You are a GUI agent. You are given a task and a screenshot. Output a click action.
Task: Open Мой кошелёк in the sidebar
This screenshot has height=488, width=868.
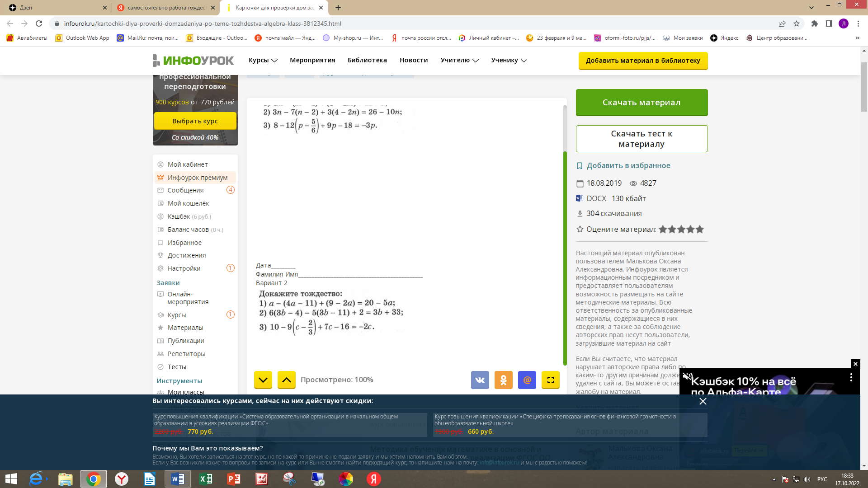(x=188, y=203)
